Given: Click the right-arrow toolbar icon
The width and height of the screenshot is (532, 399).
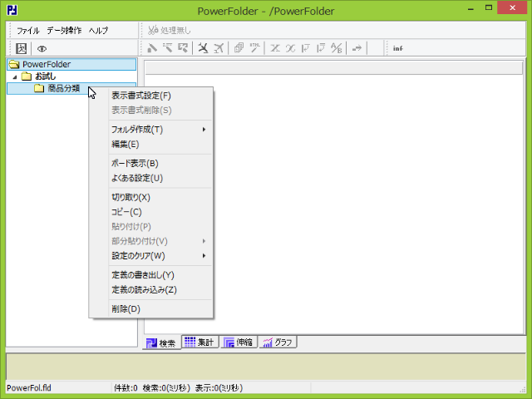Looking at the screenshot, I should (x=357, y=48).
